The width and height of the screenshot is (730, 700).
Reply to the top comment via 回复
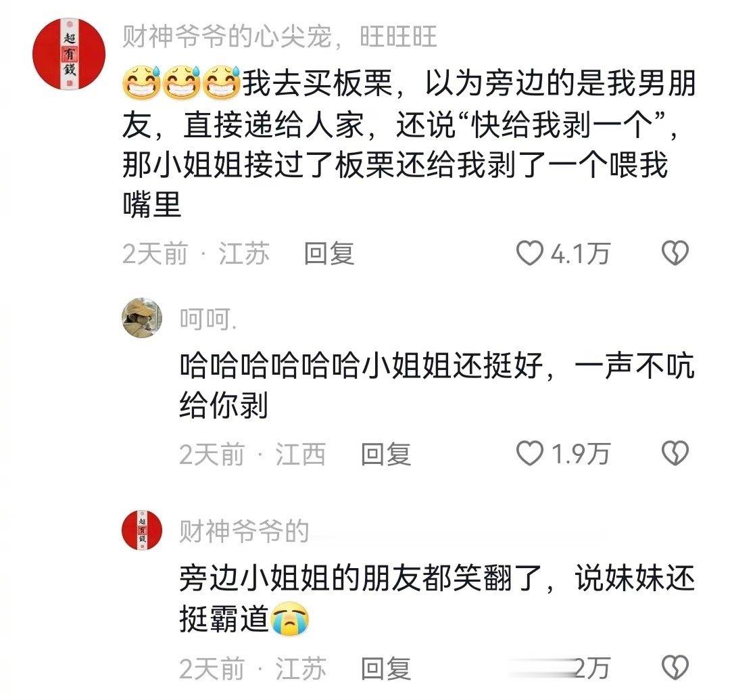[x=329, y=254]
